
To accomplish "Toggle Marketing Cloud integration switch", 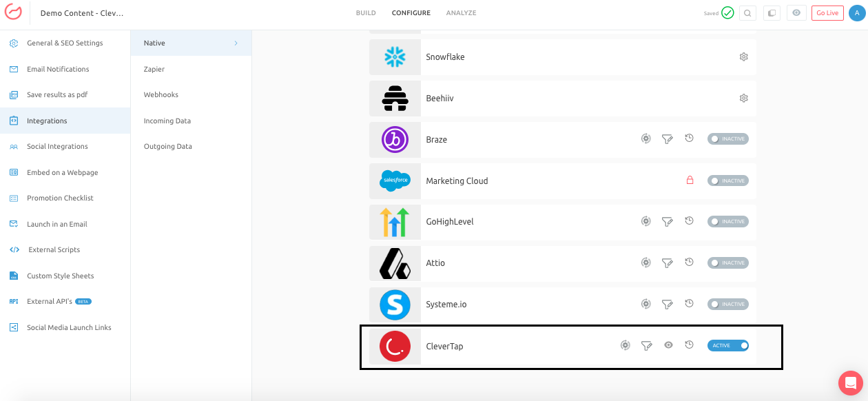I will 727,181.
